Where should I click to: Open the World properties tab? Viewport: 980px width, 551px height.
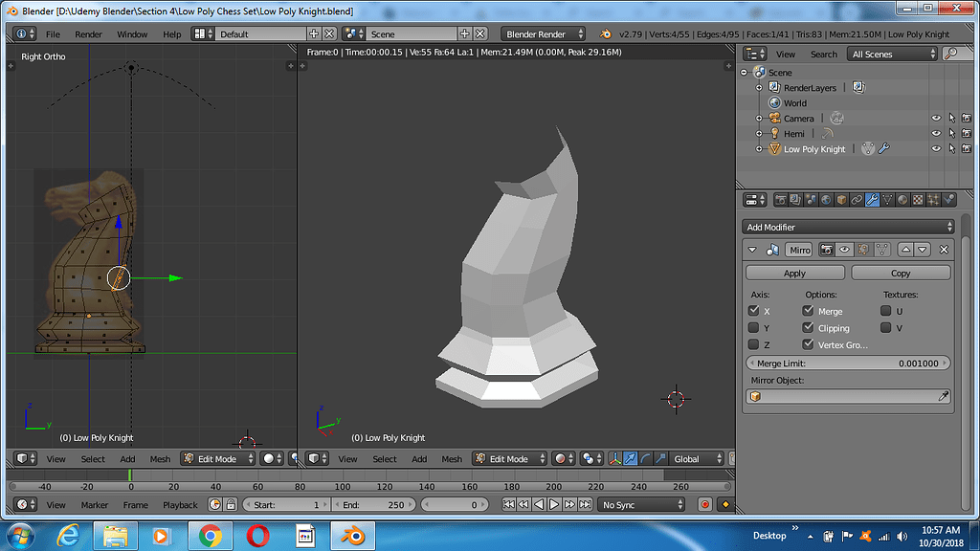[826, 200]
